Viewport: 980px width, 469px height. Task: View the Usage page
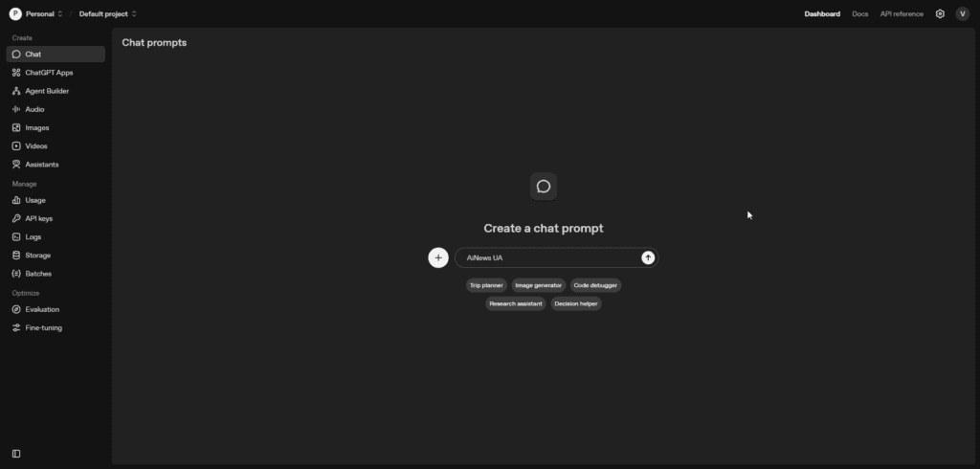[x=35, y=200]
